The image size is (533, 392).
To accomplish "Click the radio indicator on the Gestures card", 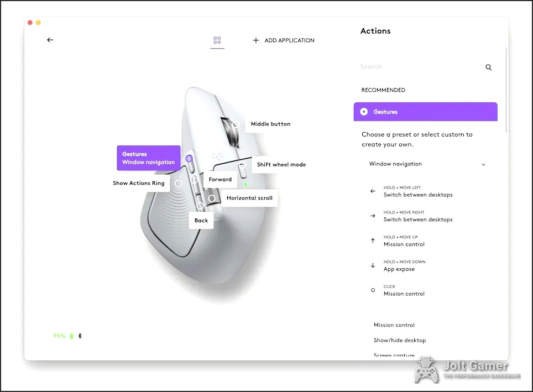I will (364, 112).
